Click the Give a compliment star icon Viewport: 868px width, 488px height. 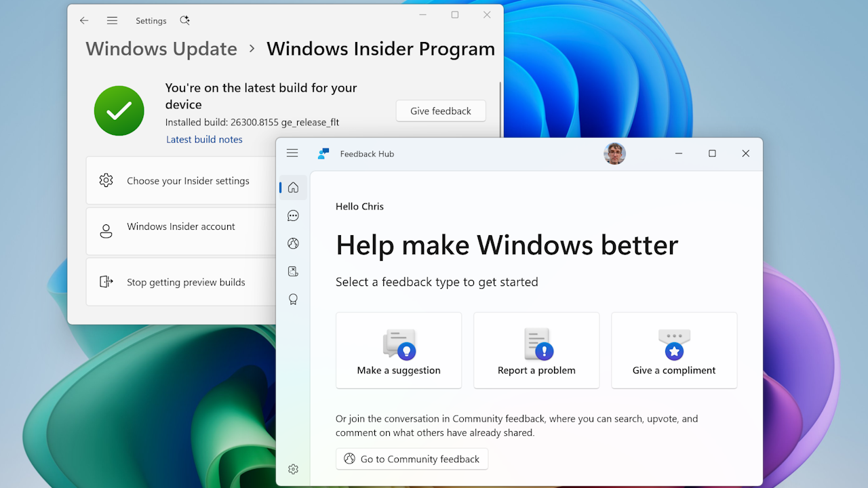[x=674, y=345]
